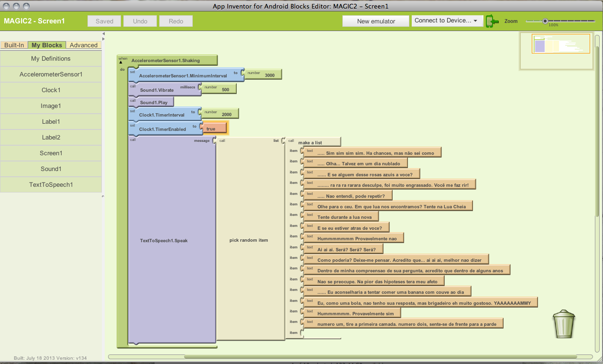This screenshot has width=603, height=364.
Task: Open the TextToSpeech1 block drawer
Action: point(51,185)
